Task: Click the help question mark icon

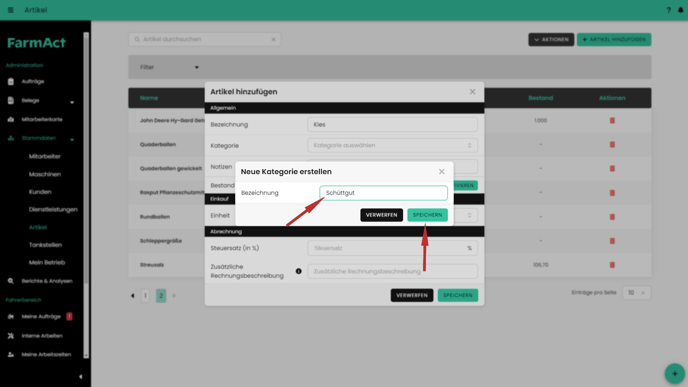Action: pyautogui.click(x=668, y=10)
